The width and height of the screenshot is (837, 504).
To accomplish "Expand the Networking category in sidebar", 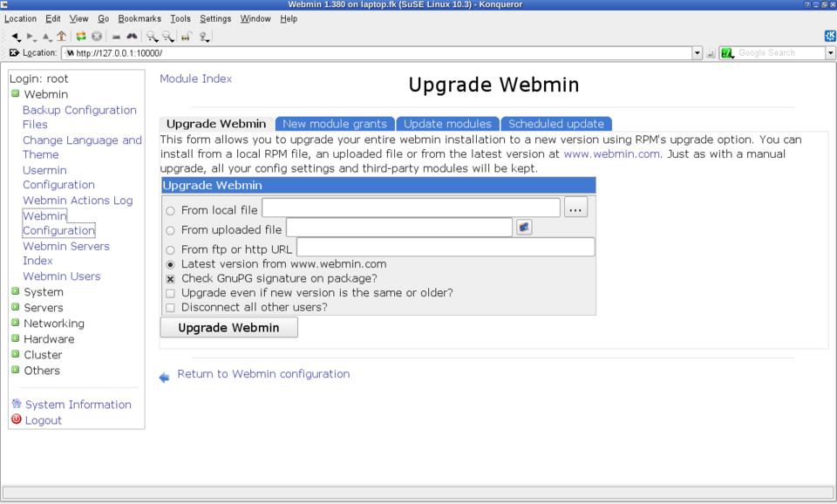I will click(x=15, y=324).
